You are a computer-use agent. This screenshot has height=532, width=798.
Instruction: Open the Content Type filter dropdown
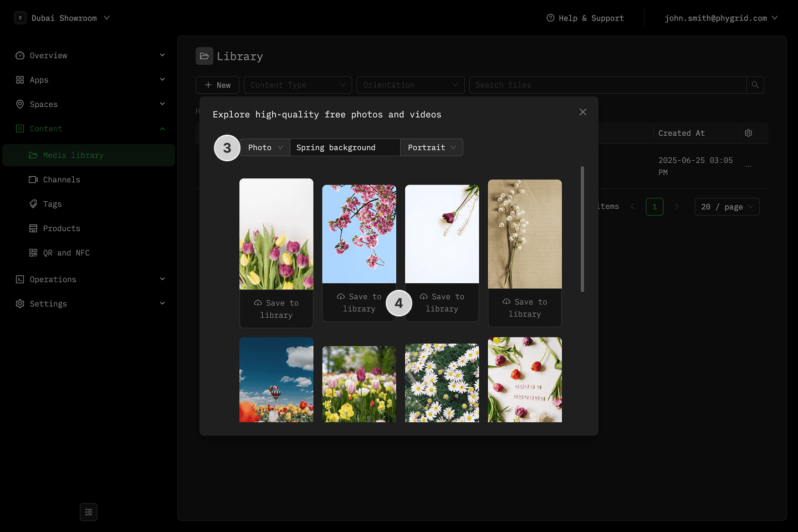(x=298, y=85)
